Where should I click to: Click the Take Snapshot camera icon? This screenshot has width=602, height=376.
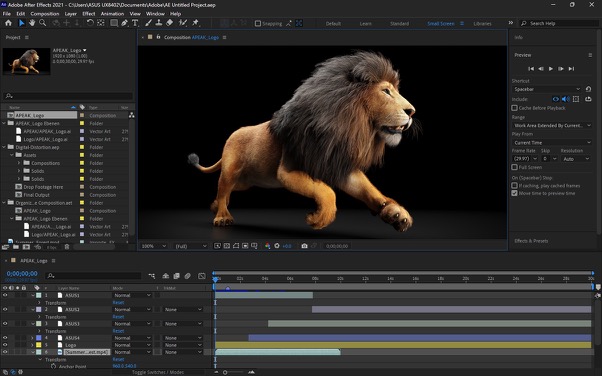click(x=304, y=246)
